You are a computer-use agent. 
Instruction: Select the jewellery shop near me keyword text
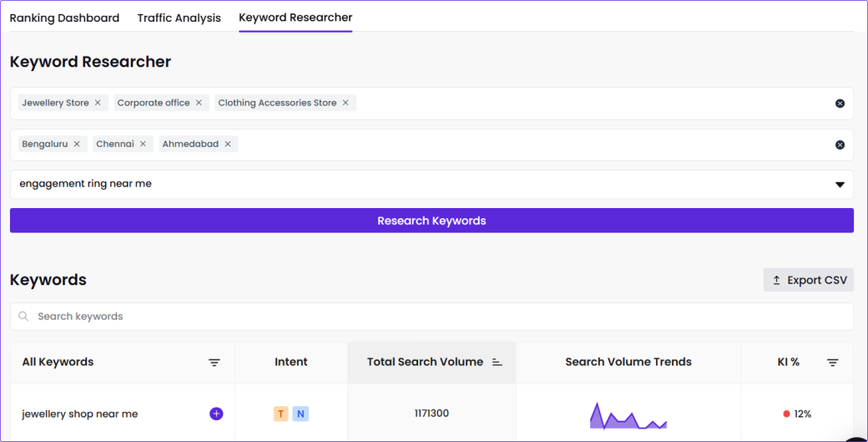coord(80,414)
